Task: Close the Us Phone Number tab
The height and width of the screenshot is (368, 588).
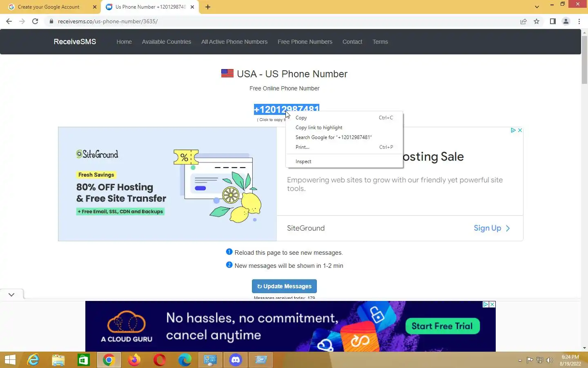Action: pos(192,7)
